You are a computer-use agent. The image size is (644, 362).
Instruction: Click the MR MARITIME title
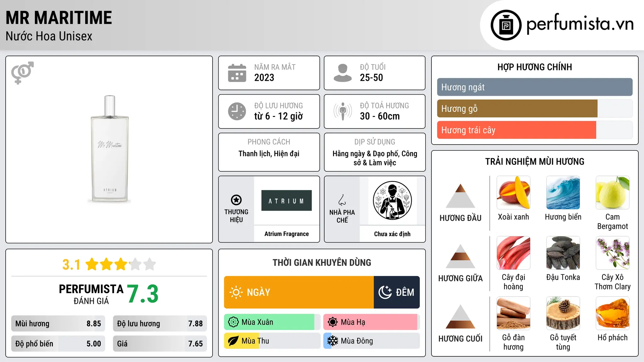pos(59,18)
